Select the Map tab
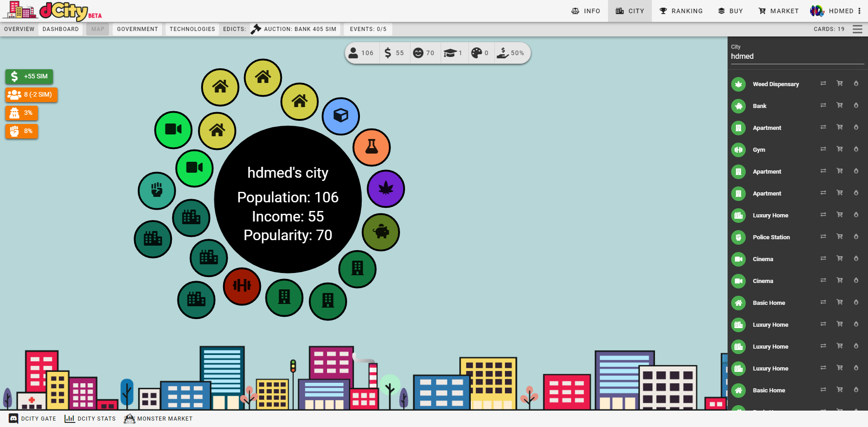 pyautogui.click(x=98, y=29)
